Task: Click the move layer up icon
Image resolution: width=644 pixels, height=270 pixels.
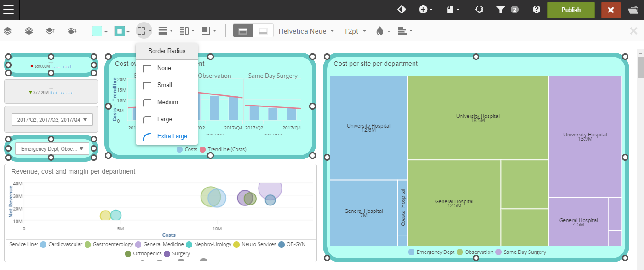Action: [x=51, y=31]
